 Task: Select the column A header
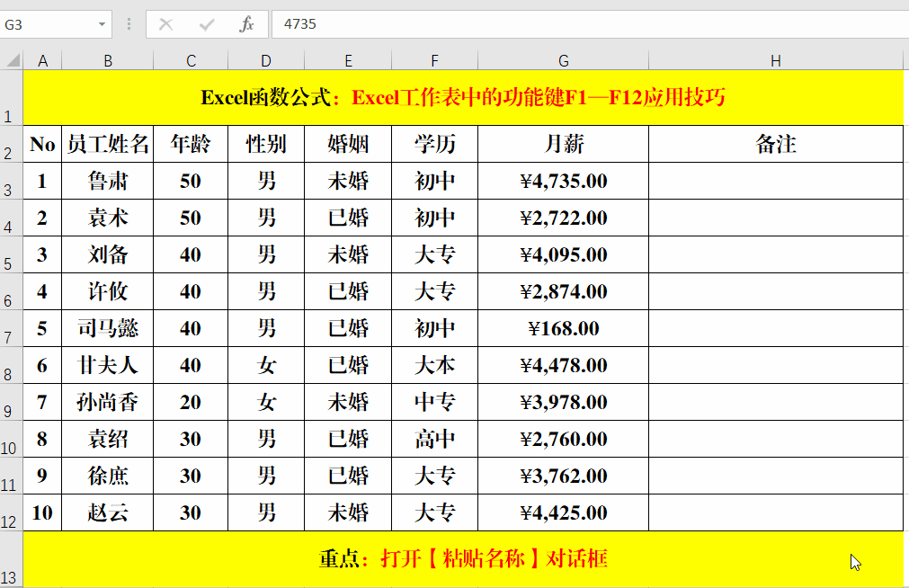42,60
